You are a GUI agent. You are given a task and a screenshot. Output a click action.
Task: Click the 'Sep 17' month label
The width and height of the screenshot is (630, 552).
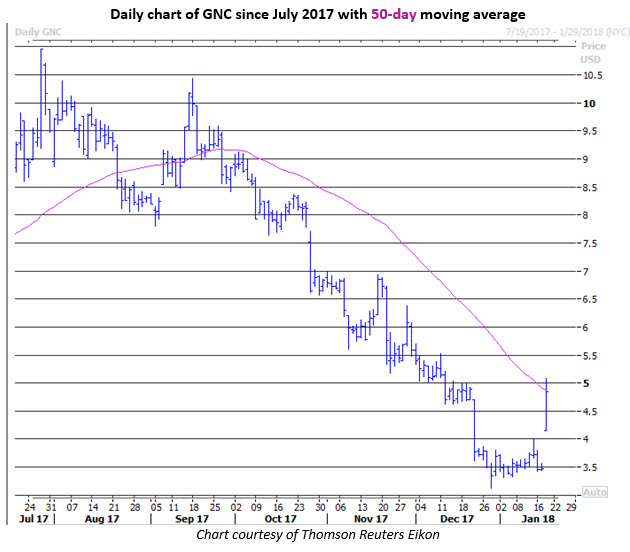coord(192,519)
